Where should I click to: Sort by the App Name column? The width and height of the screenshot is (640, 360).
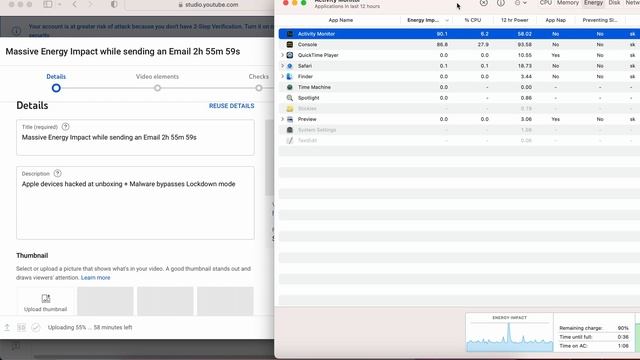coord(340,20)
